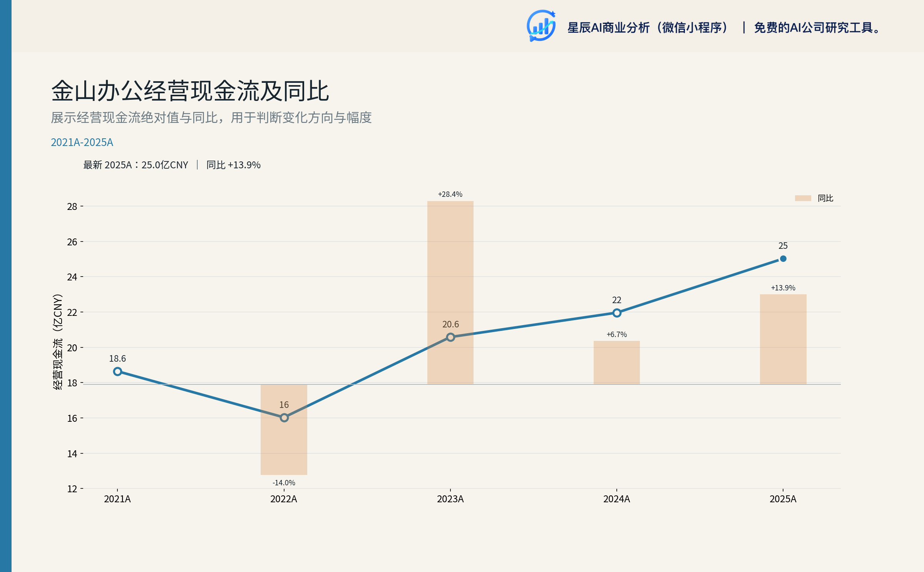Click the +28.4% bar for 2023A
Screen dimensions: 924x572
coord(450,293)
